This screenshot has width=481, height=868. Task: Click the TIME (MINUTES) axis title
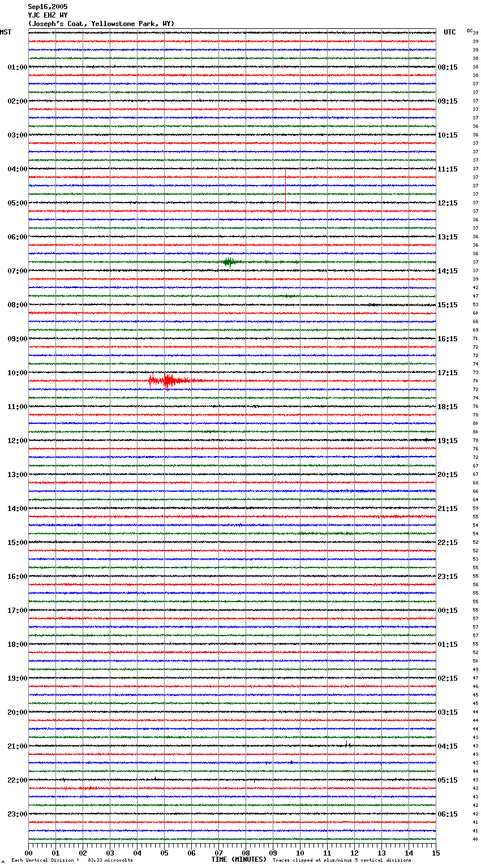coord(239,860)
